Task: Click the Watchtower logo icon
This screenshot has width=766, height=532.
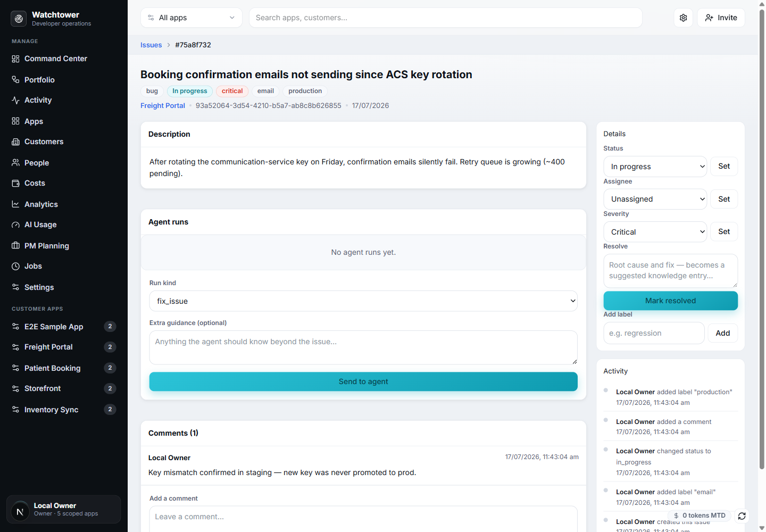Action: click(x=19, y=19)
